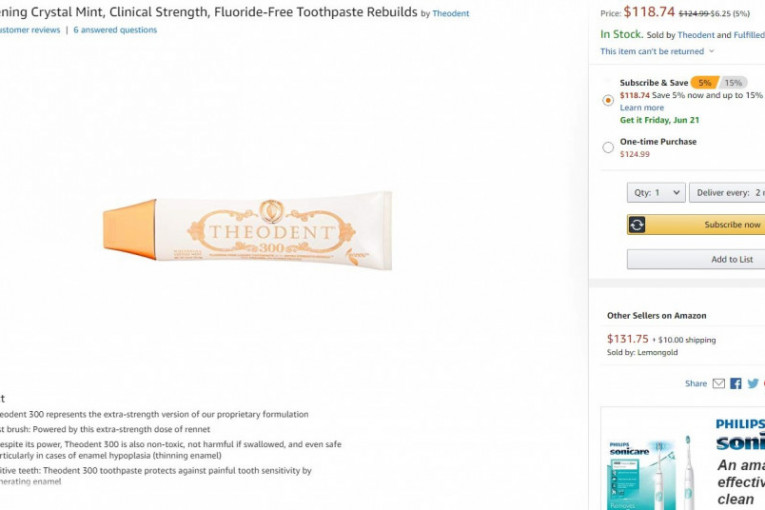Open the Deliver every frequency dropdown

pyautogui.click(x=728, y=193)
